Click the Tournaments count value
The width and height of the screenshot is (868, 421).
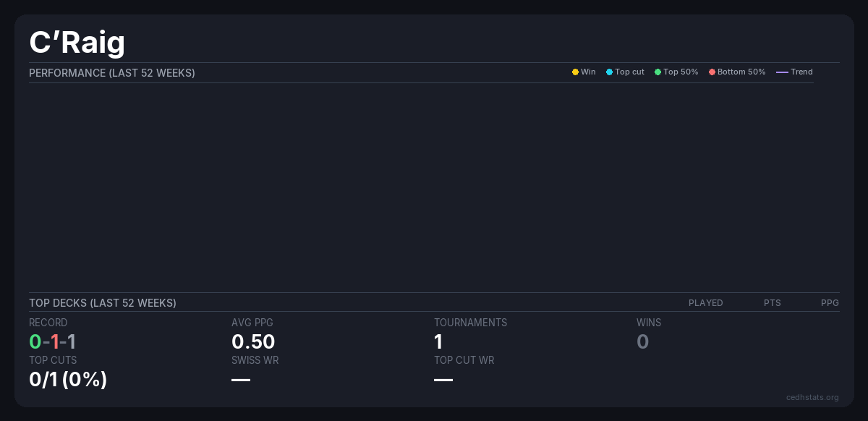pyautogui.click(x=438, y=341)
